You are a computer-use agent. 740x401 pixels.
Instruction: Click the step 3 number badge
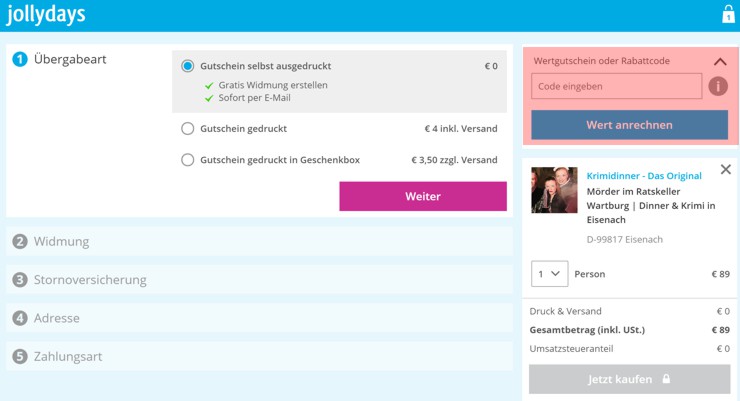(x=20, y=280)
